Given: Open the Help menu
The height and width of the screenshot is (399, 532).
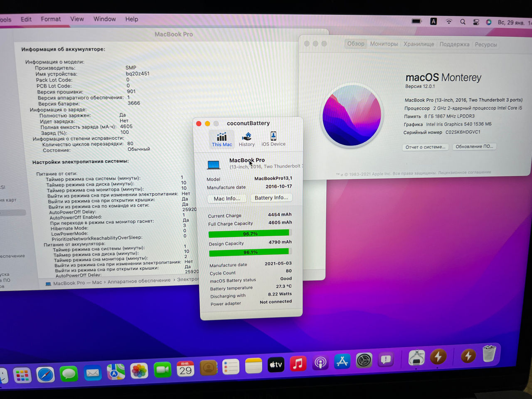Looking at the screenshot, I should [132, 19].
